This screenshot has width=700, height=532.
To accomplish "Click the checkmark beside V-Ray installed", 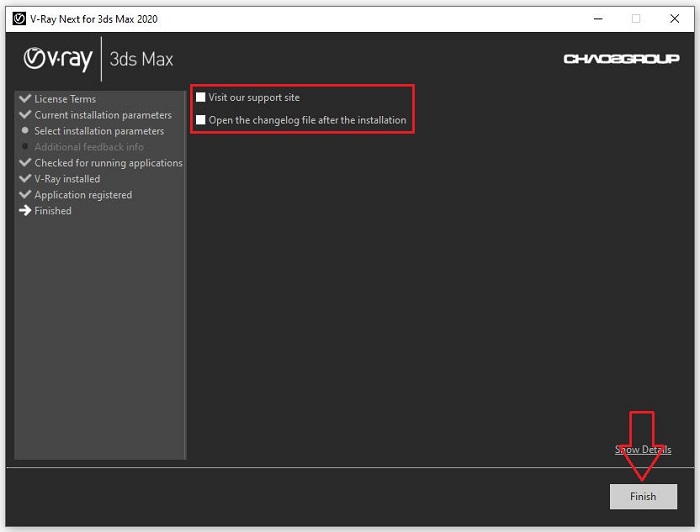I will 25,178.
